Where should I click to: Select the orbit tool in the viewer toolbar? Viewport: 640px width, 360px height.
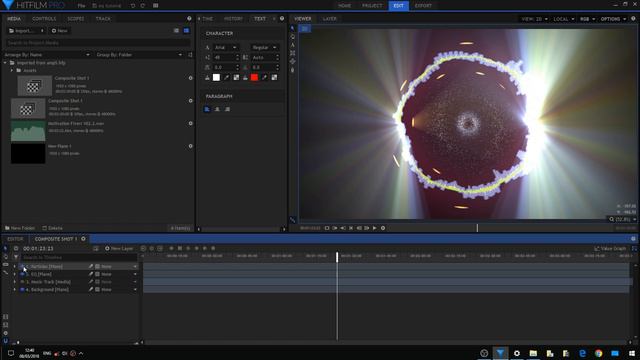click(x=293, y=61)
